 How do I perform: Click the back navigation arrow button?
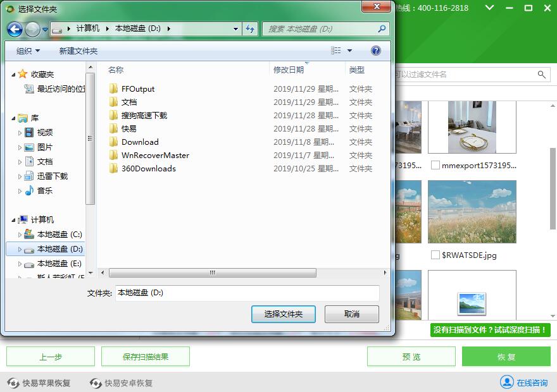tap(15, 29)
